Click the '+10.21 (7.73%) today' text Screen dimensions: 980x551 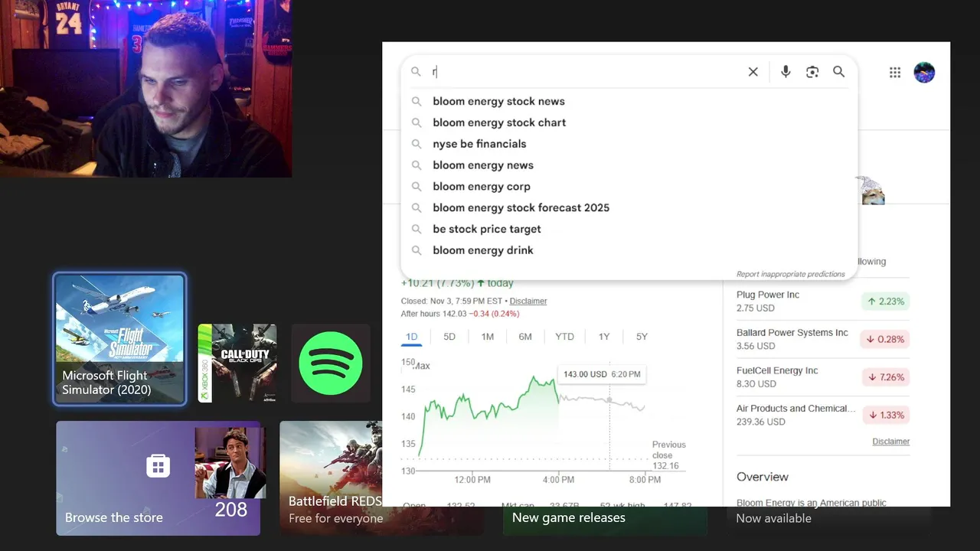457,283
